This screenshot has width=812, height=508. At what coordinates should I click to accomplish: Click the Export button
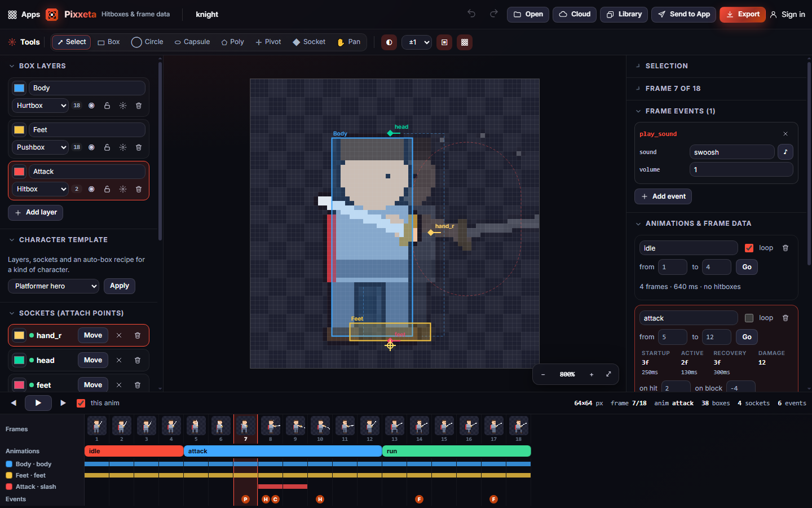pos(743,14)
